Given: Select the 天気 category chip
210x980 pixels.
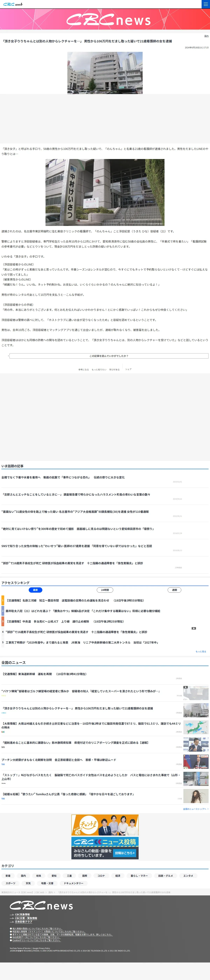Looking at the screenshot, I should click(28, 883).
